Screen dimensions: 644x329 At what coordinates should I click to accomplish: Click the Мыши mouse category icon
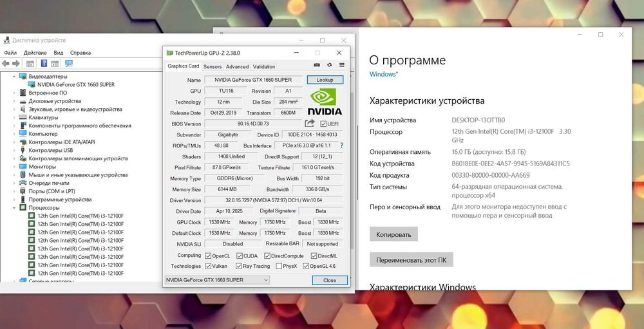pos(23,175)
